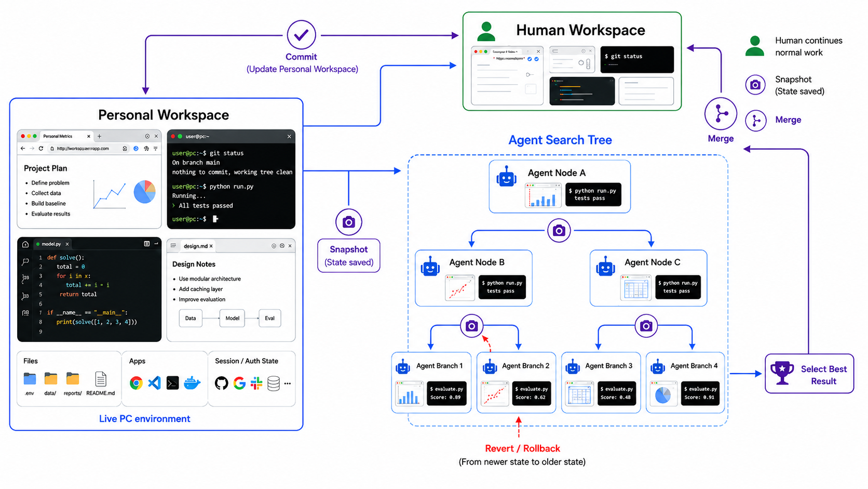Click the "Build baseline" bullet in Project Plan

(x=48, y=204)
